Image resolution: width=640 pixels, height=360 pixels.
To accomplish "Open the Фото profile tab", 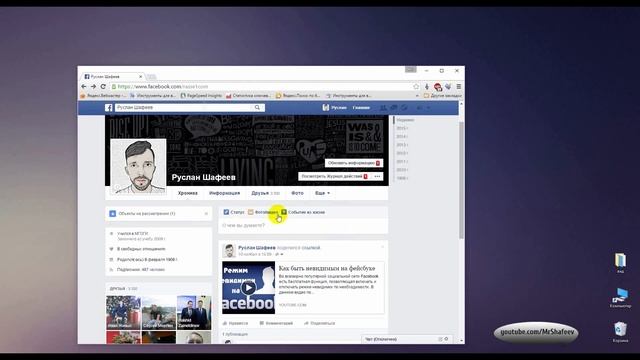I will (297, 193).
